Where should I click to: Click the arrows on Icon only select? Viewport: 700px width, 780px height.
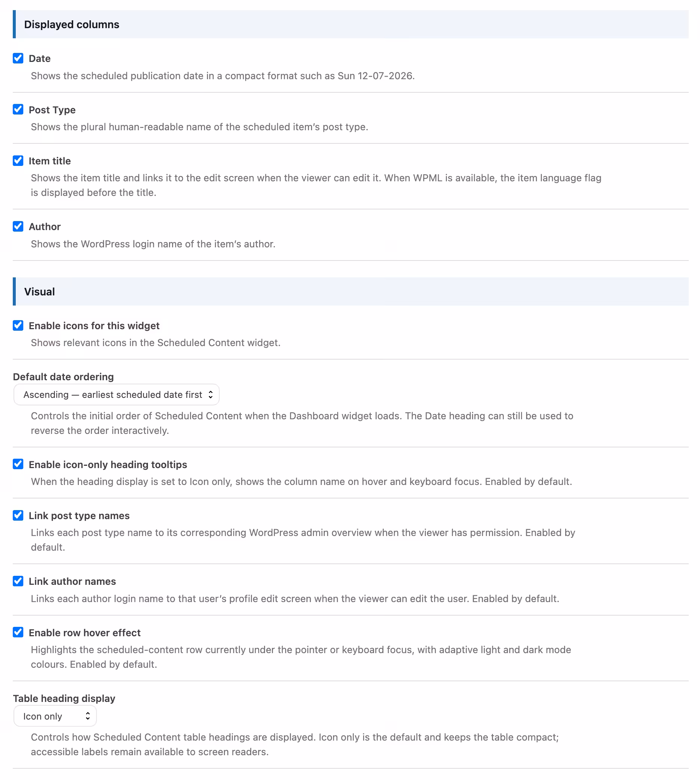point(88,716)
